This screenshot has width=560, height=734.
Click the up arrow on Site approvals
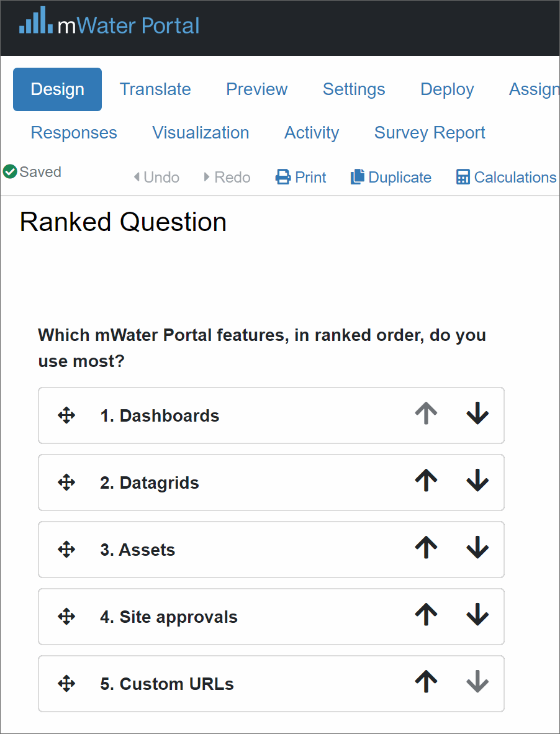426,615
